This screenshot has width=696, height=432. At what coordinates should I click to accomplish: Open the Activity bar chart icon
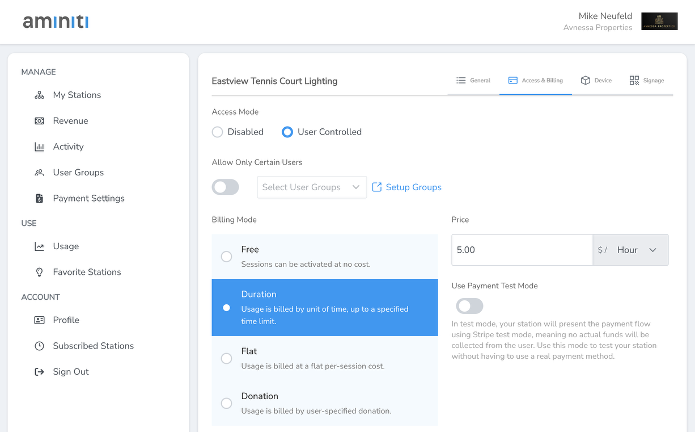[40, 147]
